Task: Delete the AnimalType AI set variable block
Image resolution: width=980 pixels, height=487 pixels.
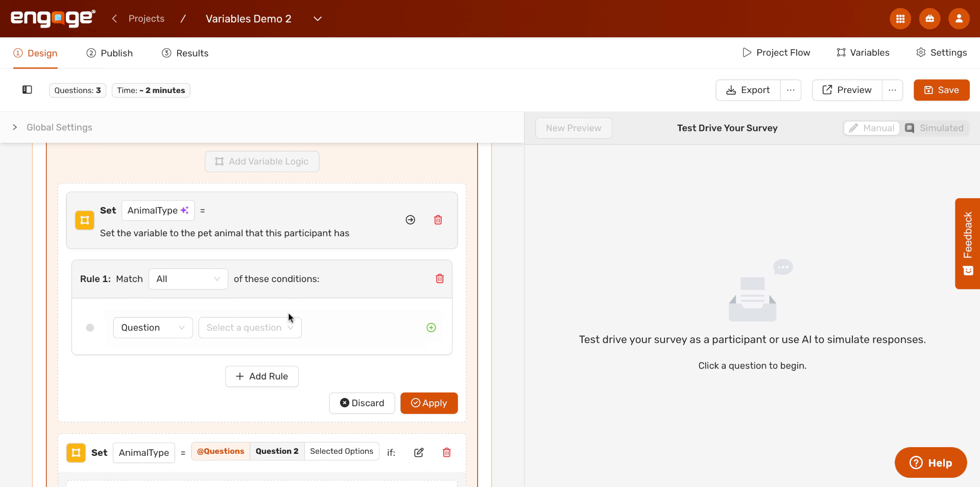Action: click(x=438, y=220)
